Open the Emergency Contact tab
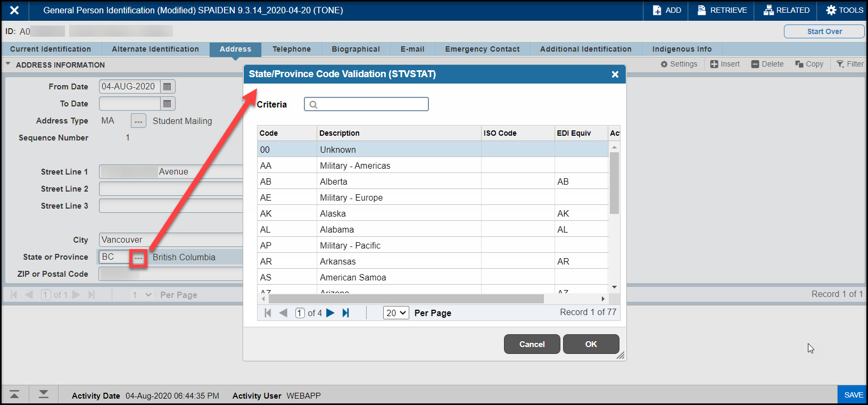 [482, 49]
